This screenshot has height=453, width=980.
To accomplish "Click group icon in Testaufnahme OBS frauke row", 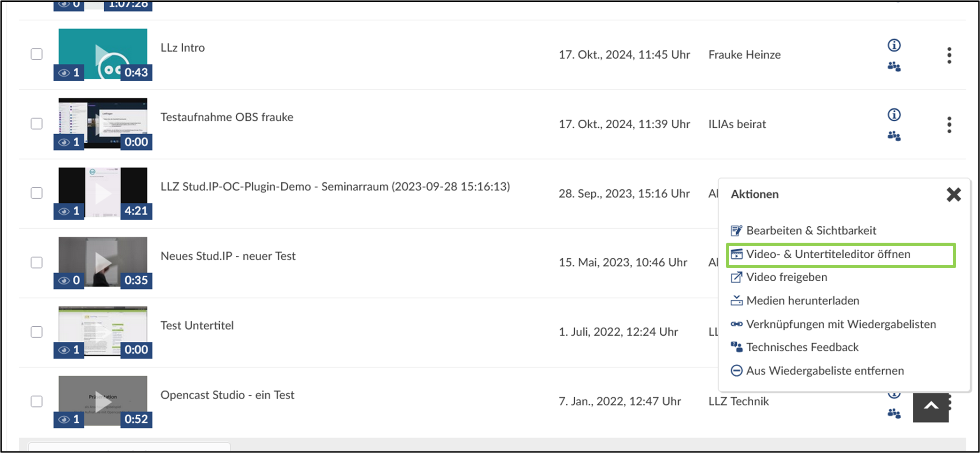I will (x=894, y=136).
